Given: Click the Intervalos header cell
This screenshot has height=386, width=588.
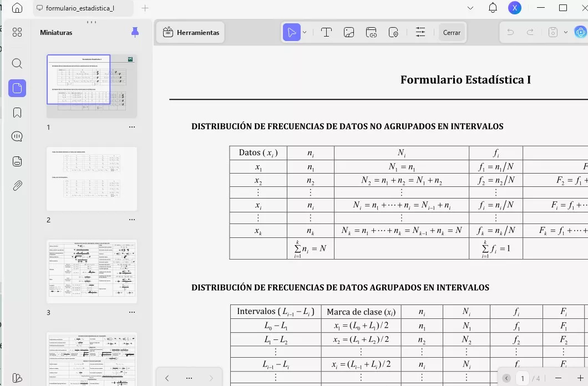Looking at the screenshot, I should pos(276,312).
